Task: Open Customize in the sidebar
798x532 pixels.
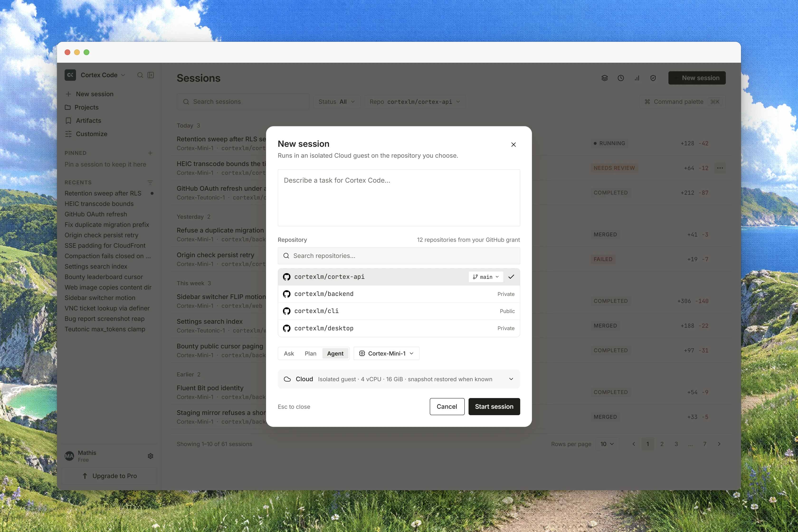Action: [x=109, y=134]
